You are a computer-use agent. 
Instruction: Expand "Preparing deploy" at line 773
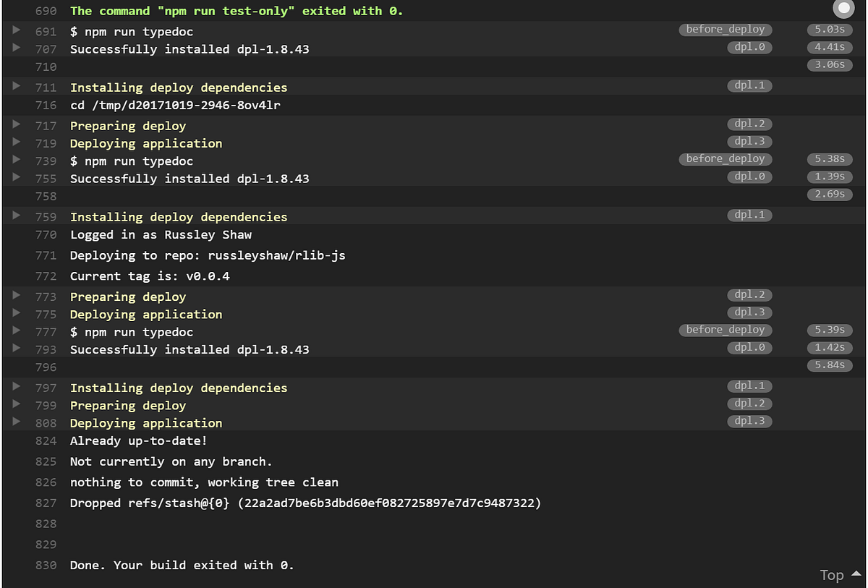(16, 296)
